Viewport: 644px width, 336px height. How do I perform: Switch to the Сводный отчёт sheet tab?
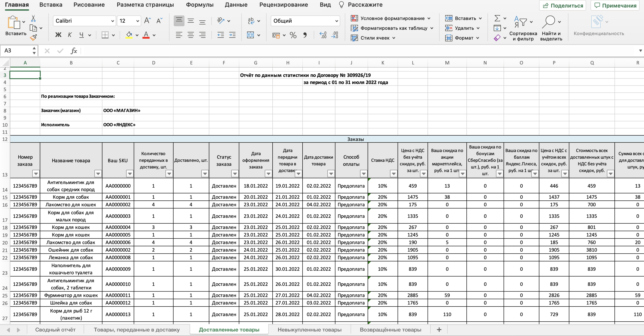(x=55, y=330)
